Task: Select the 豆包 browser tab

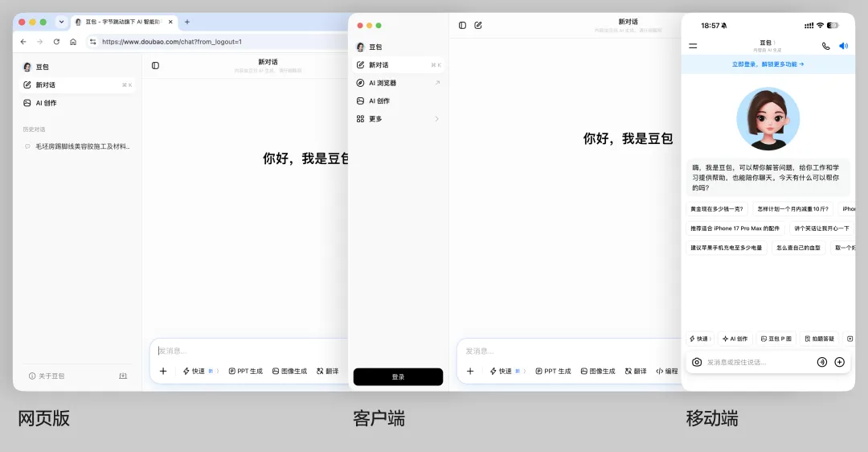Action: pyautogui.click(x=123, y=23)
